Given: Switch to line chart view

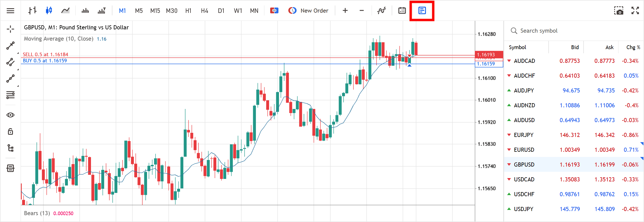Looking at the screenshot, I should pyautogui.click(x=65, y=11).
